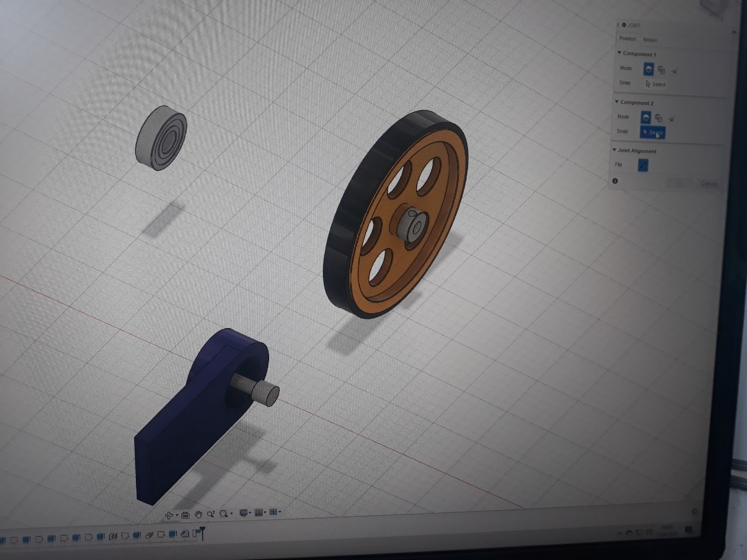Click the JOINT dialog title icon
Viewport: 747px width, 560px height.
pos(624,25)
